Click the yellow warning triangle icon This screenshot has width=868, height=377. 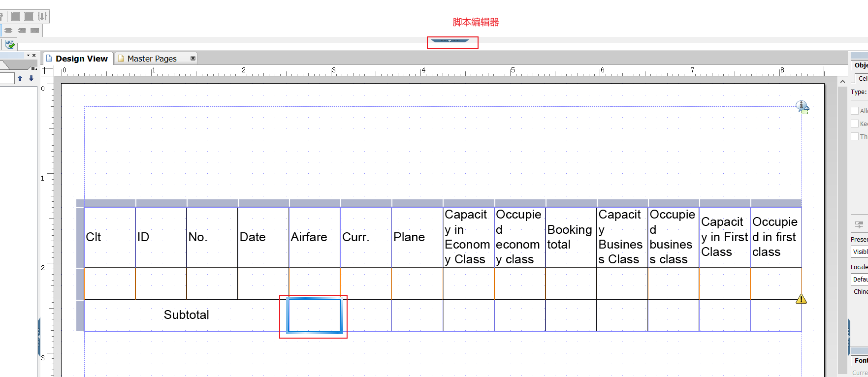click(801, 299)
